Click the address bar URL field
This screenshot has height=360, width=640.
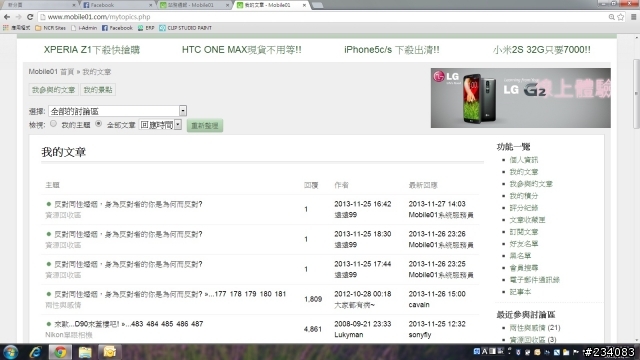(x=322, y=17)
